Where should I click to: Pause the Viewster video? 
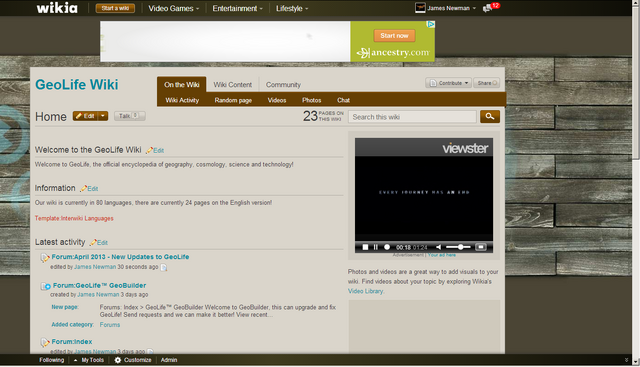(376, 247)
